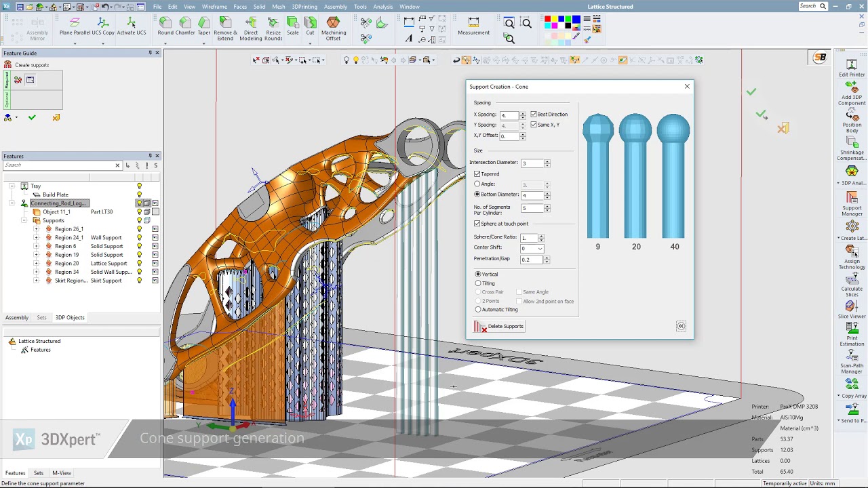This screenshot has width=868, height=488.
Task: Expand Region 6 tree node
Action: 37,246
